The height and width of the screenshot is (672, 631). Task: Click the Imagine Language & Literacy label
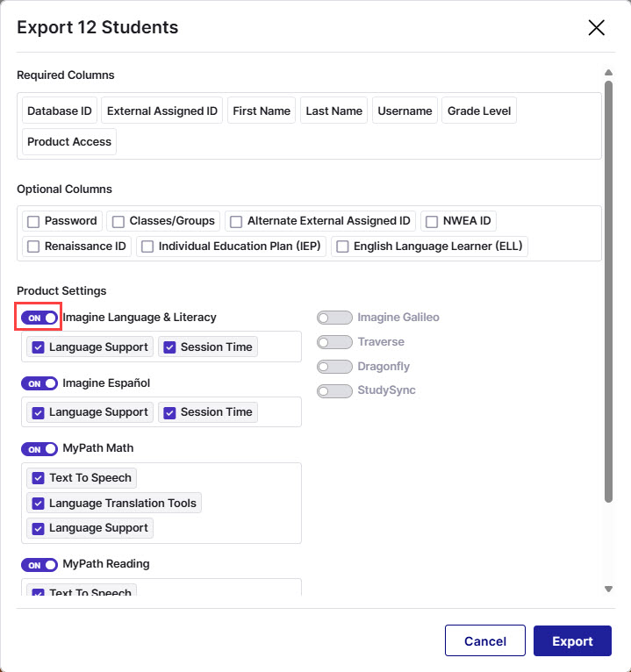coord(140,318)
